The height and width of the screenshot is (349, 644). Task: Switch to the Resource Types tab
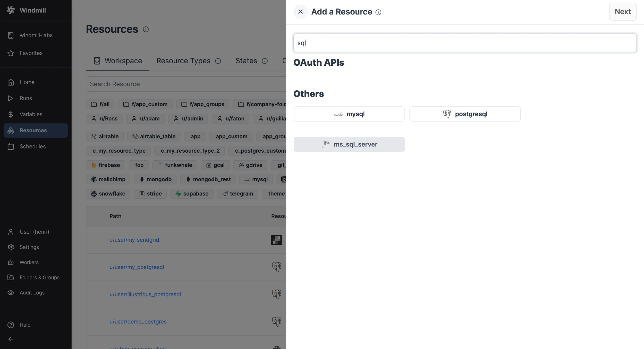pos(183,61)
